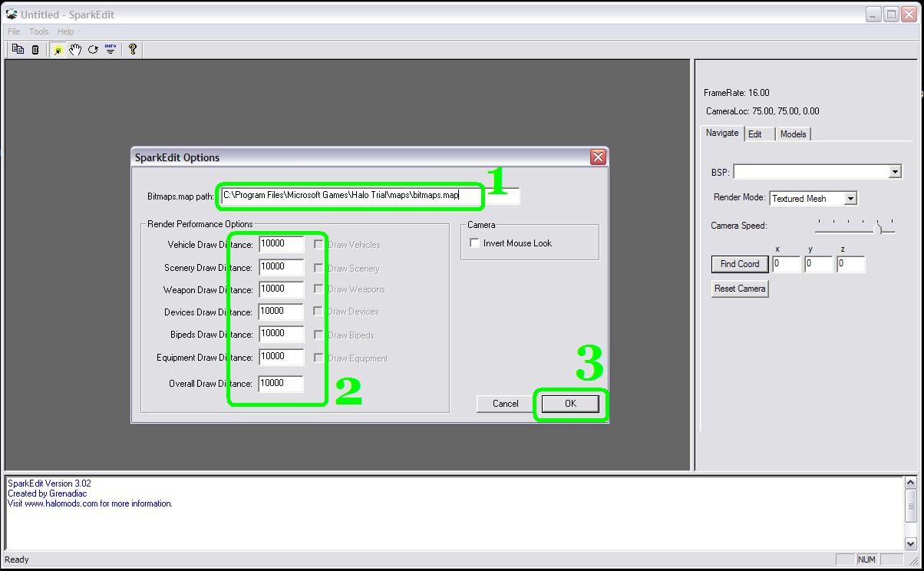Choose the rotate arrow tool in toolbar
This screenshot has height=571, width=924.
pyautogui.click(x=93, y=49)
